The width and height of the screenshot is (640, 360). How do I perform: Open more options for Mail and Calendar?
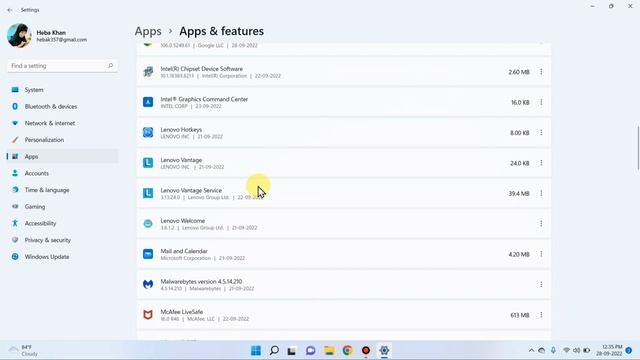pyautogui.click(x=541, y=254)
